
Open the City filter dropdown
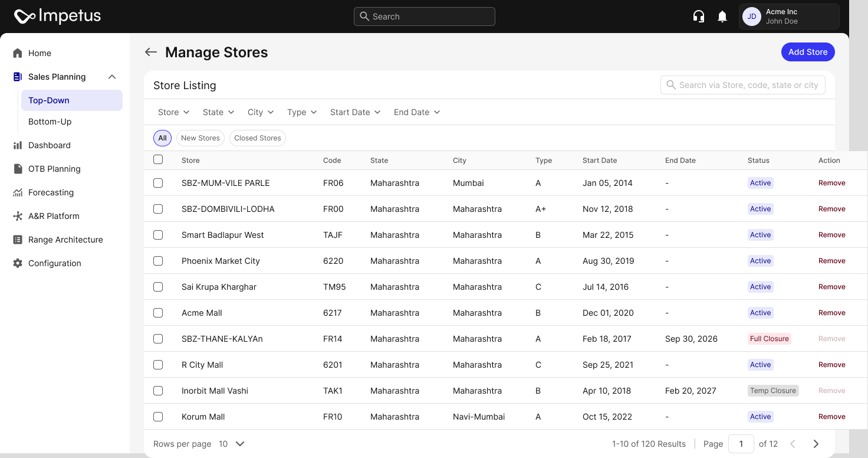[261, 112]
